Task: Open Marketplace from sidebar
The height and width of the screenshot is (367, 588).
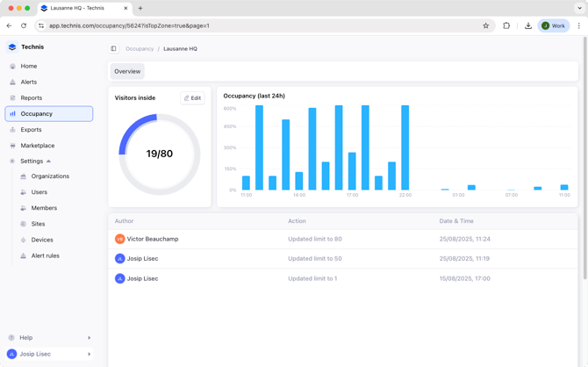Action: tap(37, 146)
